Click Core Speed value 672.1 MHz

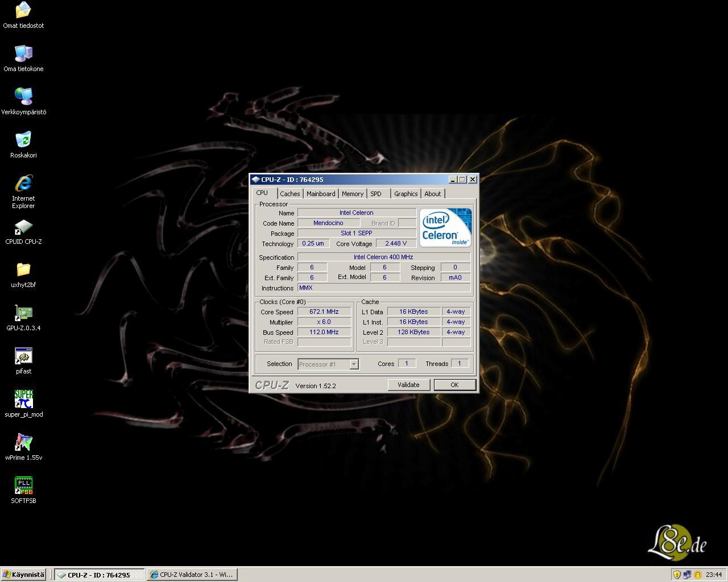324,311
